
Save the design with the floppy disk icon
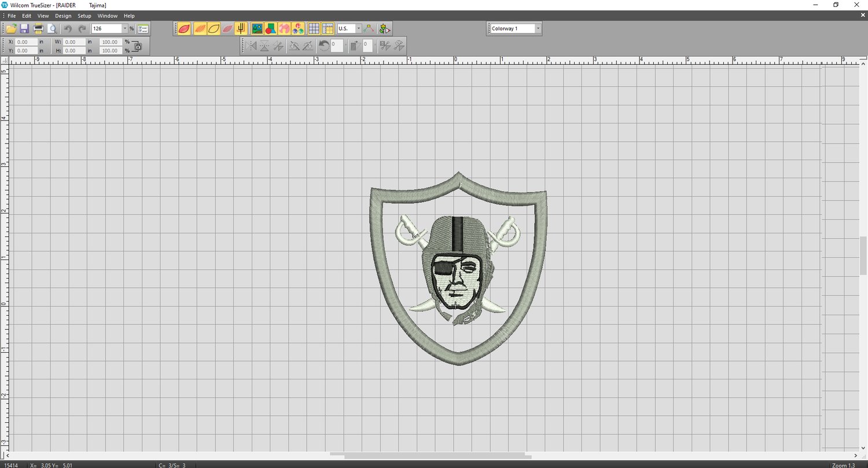(24, 28)
